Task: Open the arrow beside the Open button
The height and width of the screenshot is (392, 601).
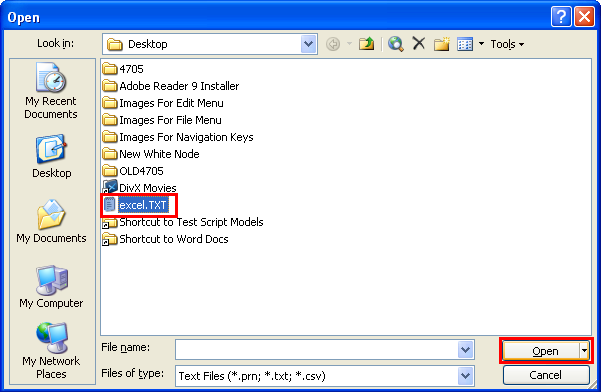Action: [x=584, y=350]
